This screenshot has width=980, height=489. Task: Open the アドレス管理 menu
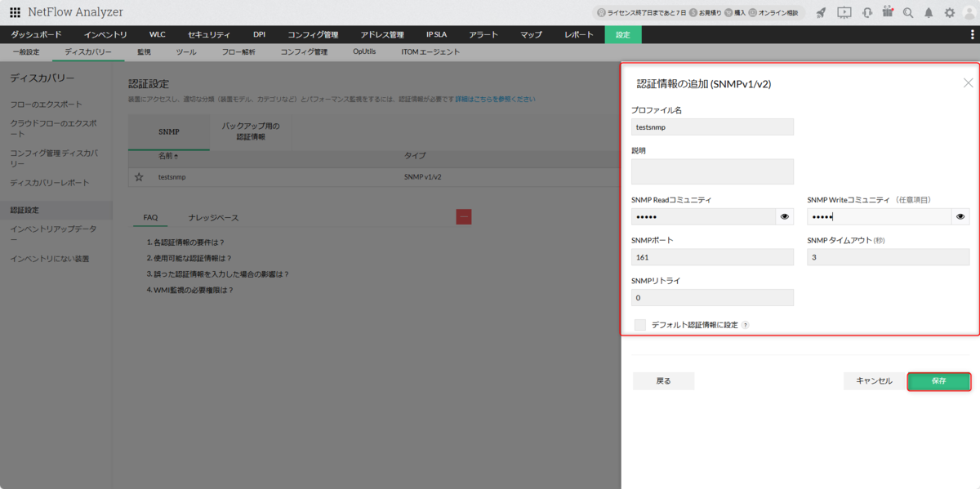pos(382,34)
